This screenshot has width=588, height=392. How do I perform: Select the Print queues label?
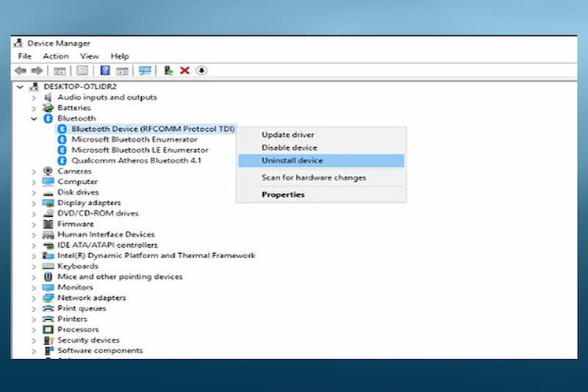click(82, 308)
